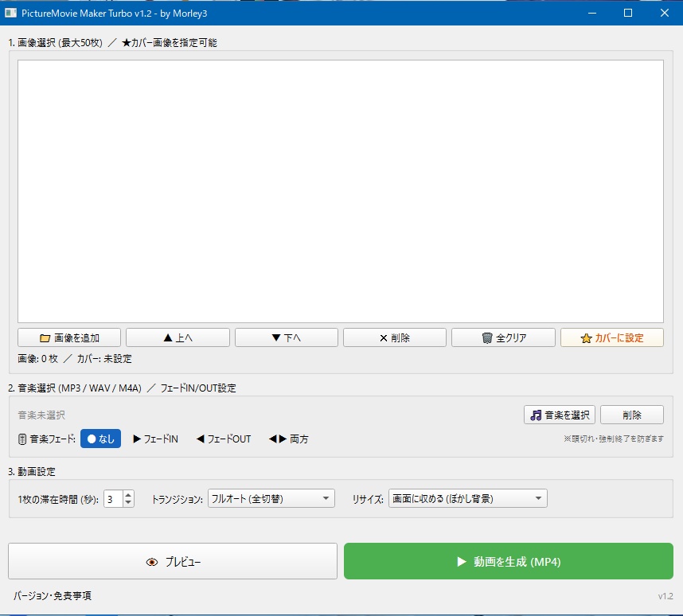Click the eye icon on プレビュー

tap(151, 561)
